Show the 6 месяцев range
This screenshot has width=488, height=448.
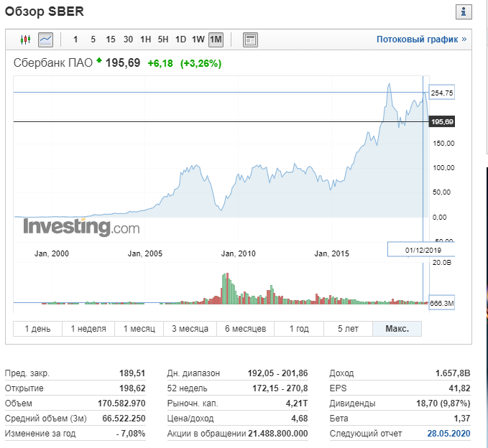[x=245, y=329]
